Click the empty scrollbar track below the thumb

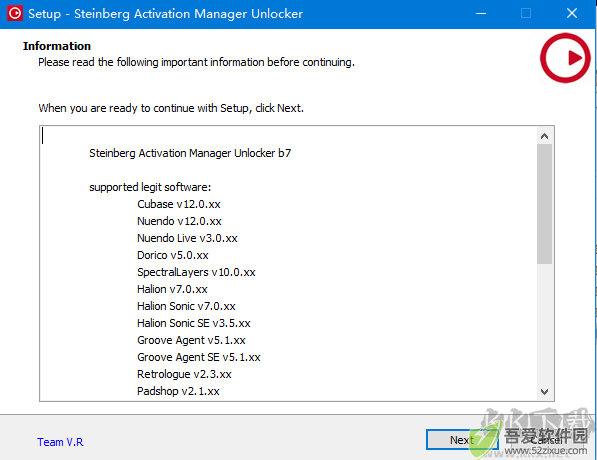(544, 324)
